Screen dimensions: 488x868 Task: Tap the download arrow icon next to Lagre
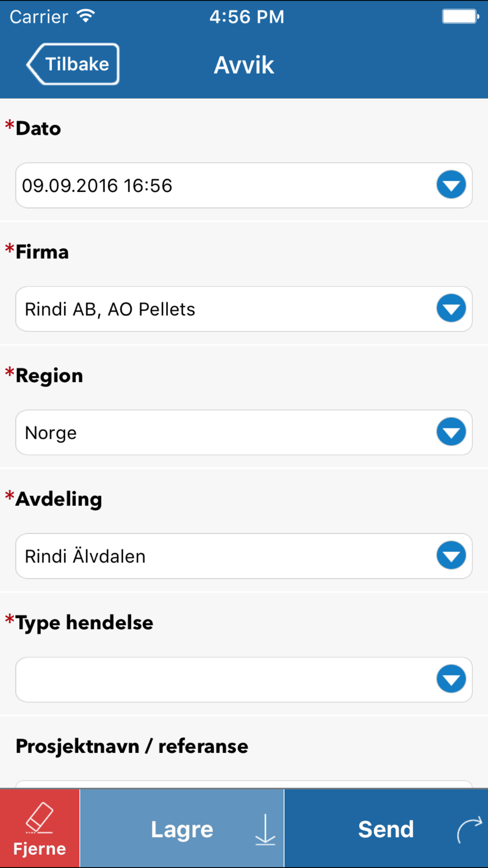point(265,829)
